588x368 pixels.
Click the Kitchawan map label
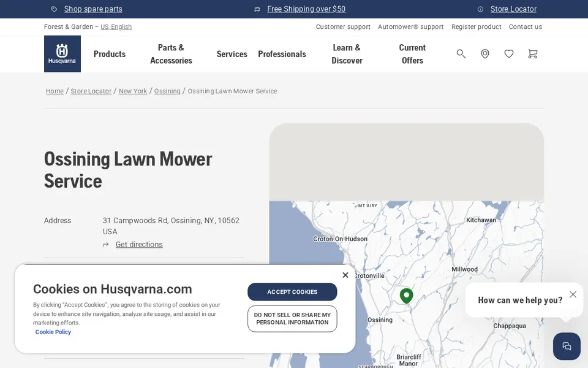[481, 220]
